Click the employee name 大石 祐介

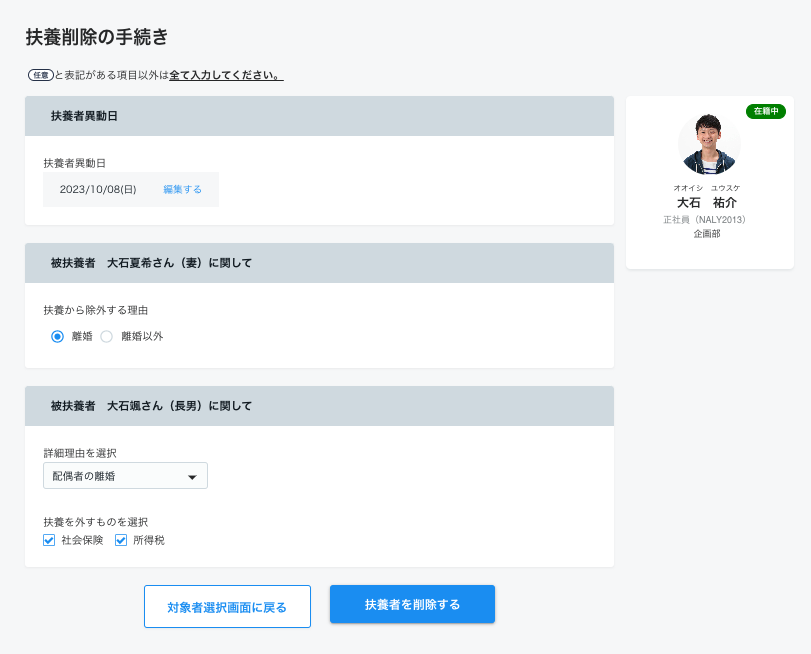click(x=707, y=203)
